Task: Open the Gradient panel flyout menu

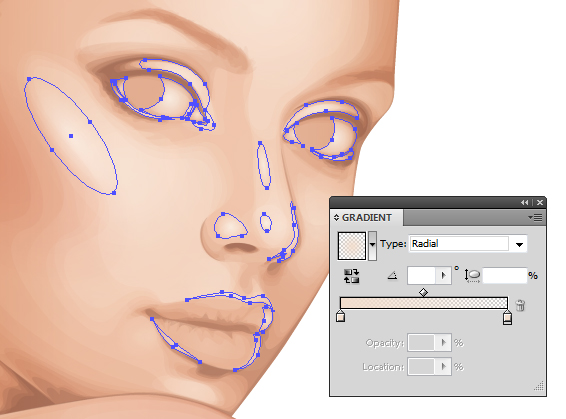Action: point(535,217)
